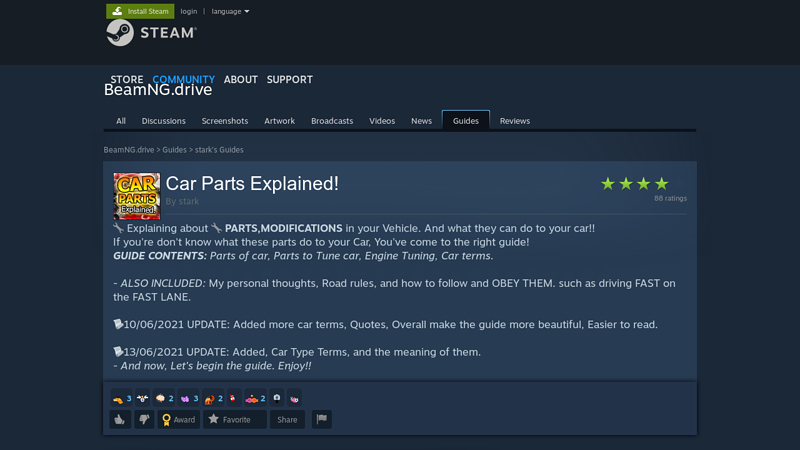Give an Award to this guide
Image resolution: width=800 pixels, height=450 pixels.
click(179, 419)
